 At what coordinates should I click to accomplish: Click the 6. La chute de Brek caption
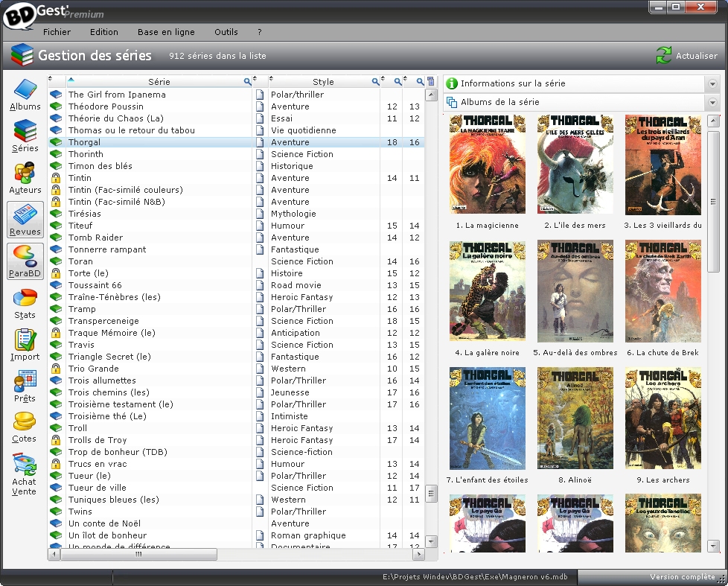click(x=663, y=352)
